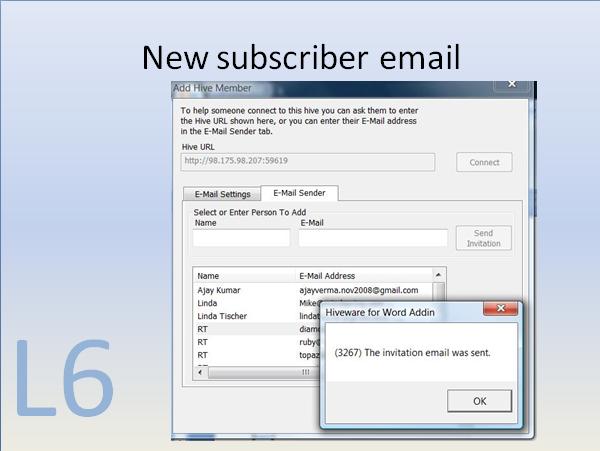The image size is (600, 451).
Task: Select the E-Mail Sender tab
Action: pos(299,193)
